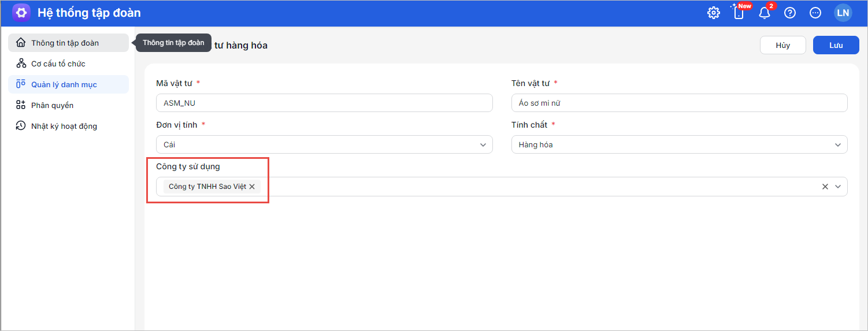Open Cơ cấu tổ chức menu
Image resolution: width=868 pixels, height=331 pixels.
[x=58, y=64]
